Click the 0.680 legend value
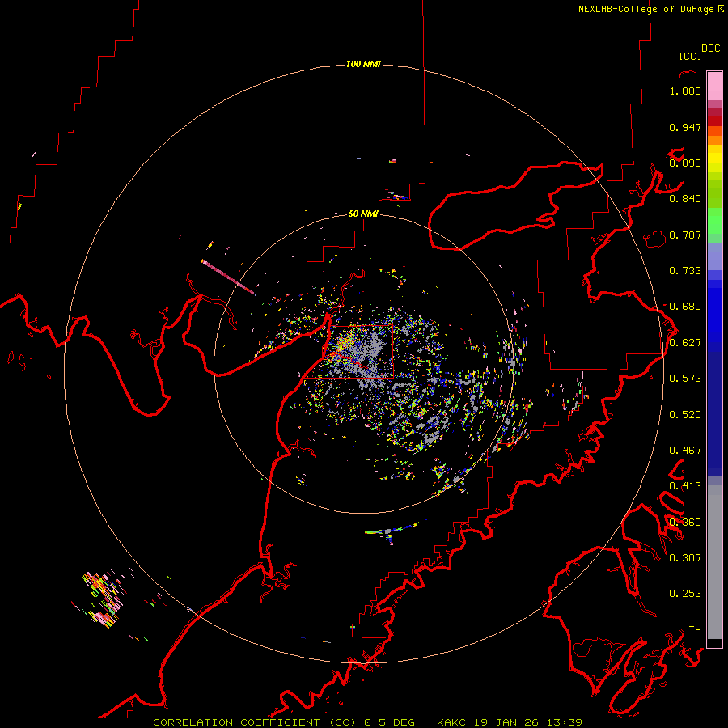This screenshot has height=728, width=728. click(x=685, y=307)
